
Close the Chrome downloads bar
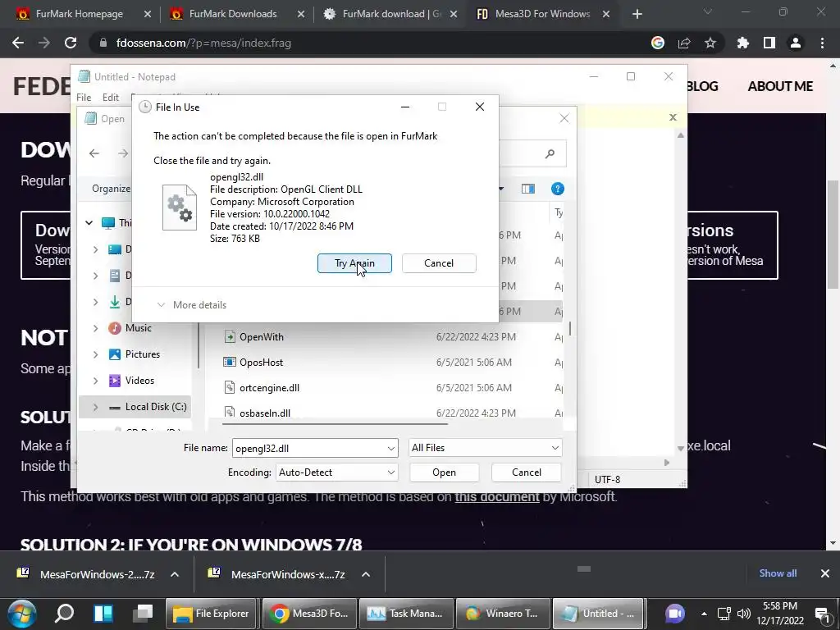coord(825,573)
